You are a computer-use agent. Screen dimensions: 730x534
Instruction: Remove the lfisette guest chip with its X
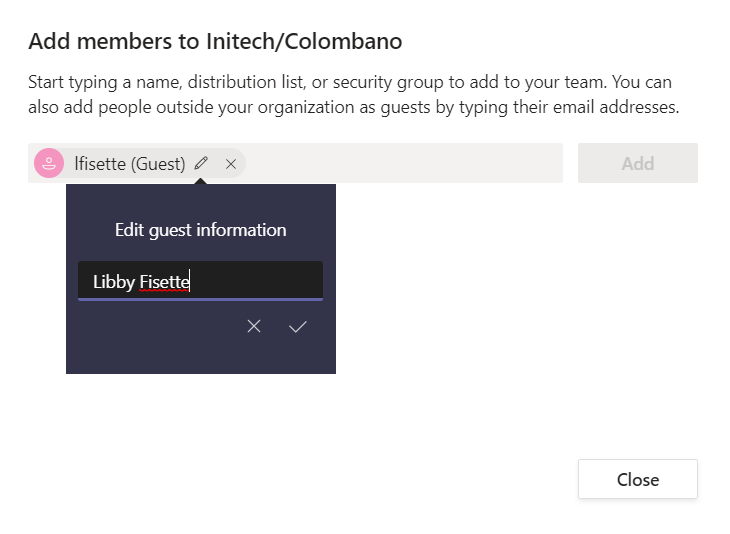pyautogui.click(x=231, y=164)
